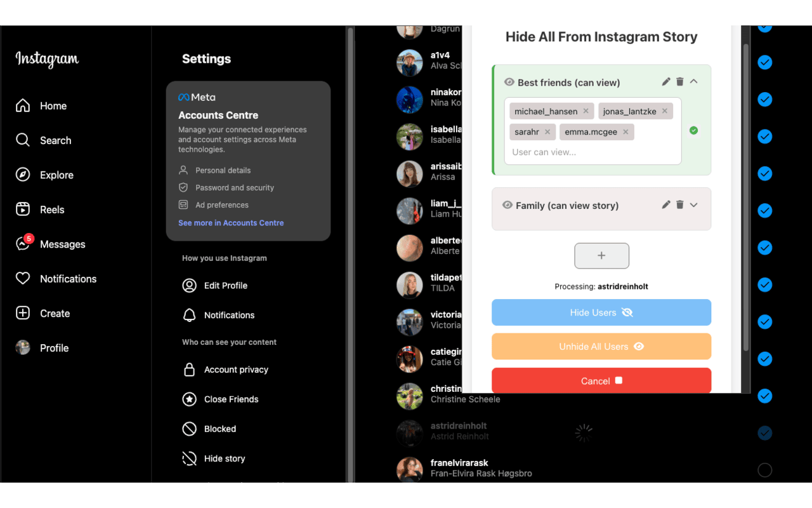This screenshot has width=812, height=508.
Task: Click Christine Scheele name text
Action: click(x=466, y=399)
